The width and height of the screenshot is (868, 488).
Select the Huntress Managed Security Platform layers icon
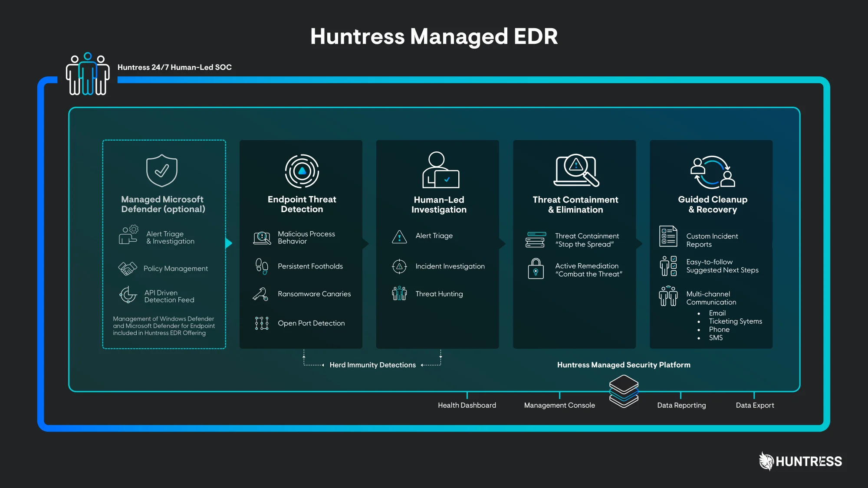(624, 390)
